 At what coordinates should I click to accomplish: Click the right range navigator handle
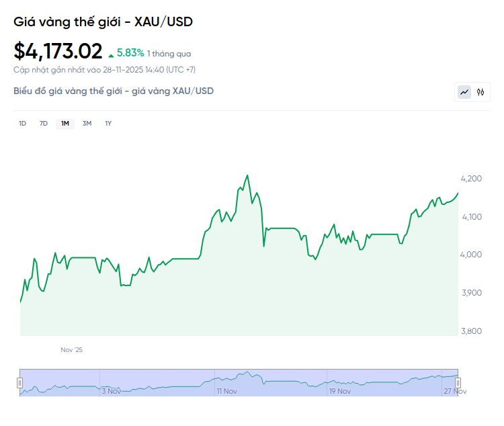pos(458,382)
